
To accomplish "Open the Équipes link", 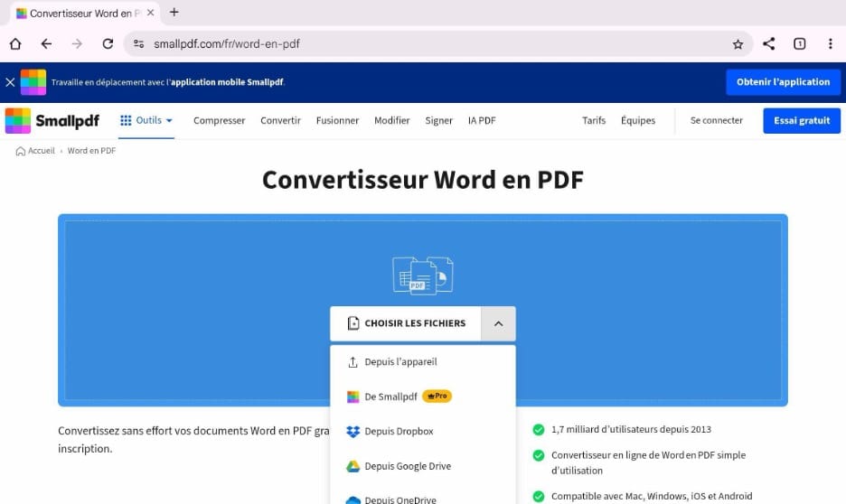I will click(x=638, y=121).
